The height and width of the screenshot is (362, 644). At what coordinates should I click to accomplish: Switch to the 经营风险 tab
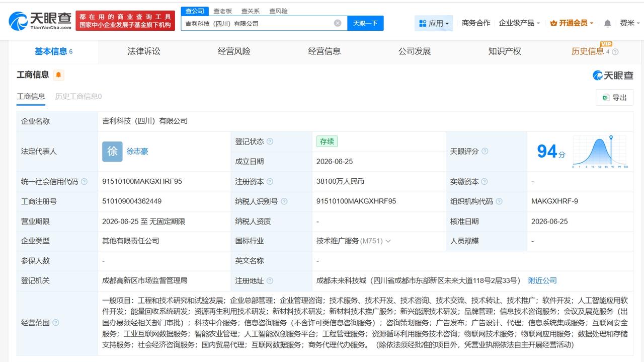click(x=234, y=51)
